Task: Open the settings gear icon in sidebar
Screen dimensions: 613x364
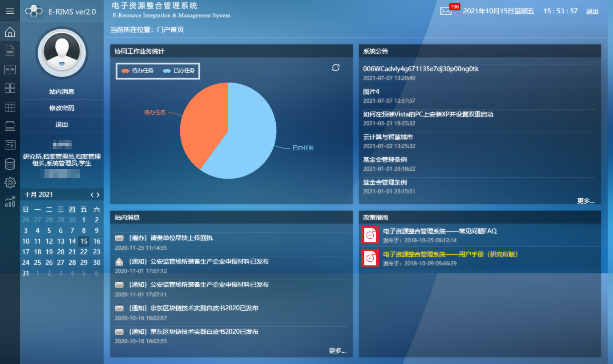Action: 10,183
